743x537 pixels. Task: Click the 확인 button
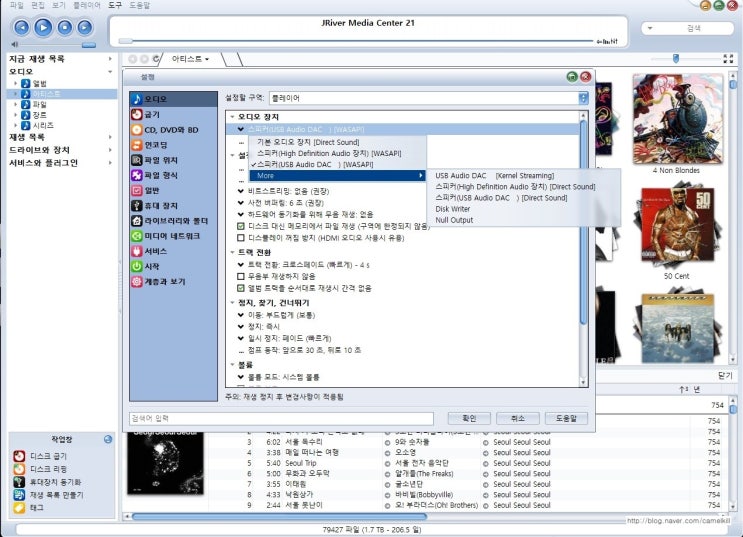[x=469, y=418]
